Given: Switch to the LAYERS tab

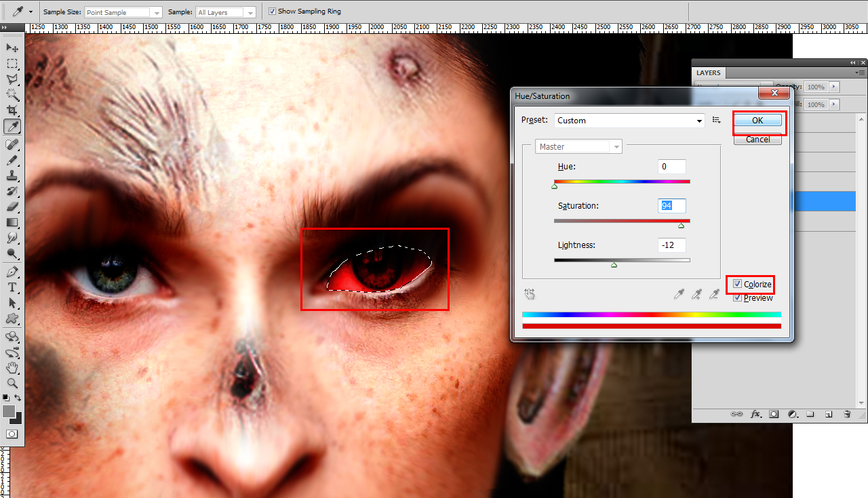Looking at the screenshot, I should point(709,72).
